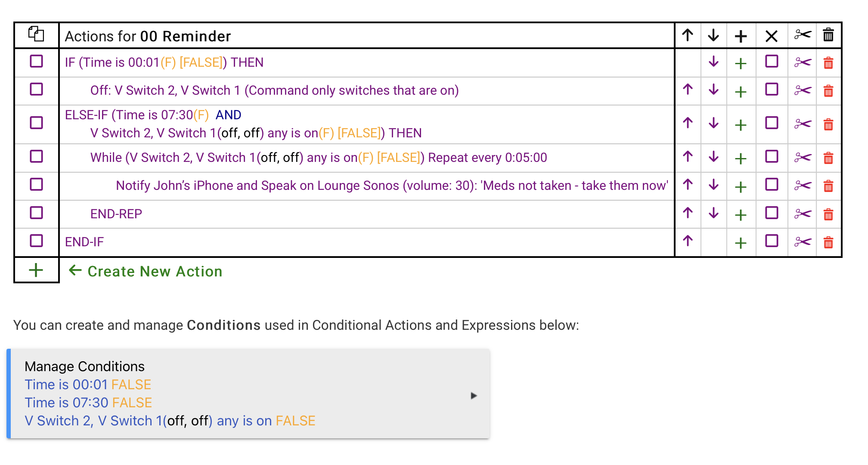Delete the IF Time is 00:01 action
This screenshot has height=465, width=868.
(828, 63)
